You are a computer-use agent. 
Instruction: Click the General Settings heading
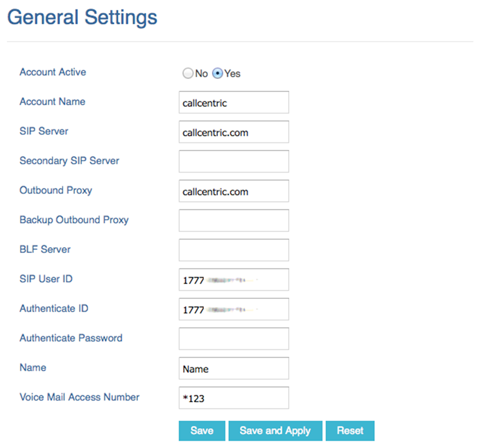tap(82, 17)
